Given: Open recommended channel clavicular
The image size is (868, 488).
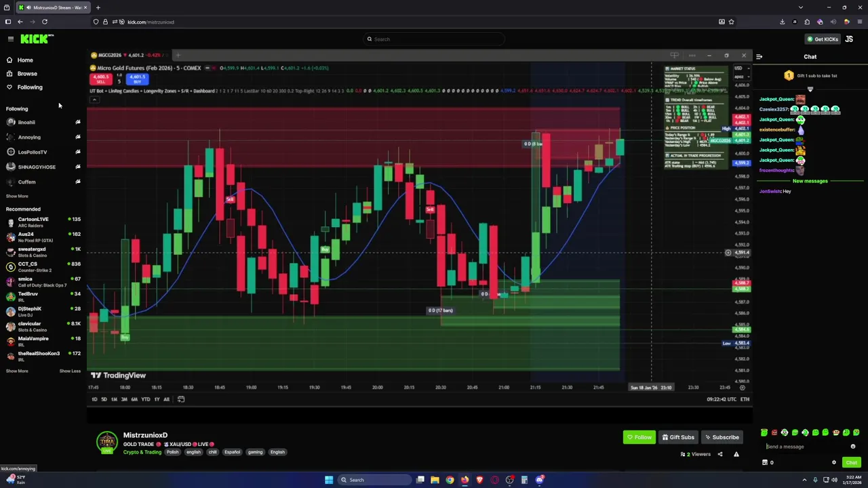Looking at the screenshot, I should tap(43, 326).
